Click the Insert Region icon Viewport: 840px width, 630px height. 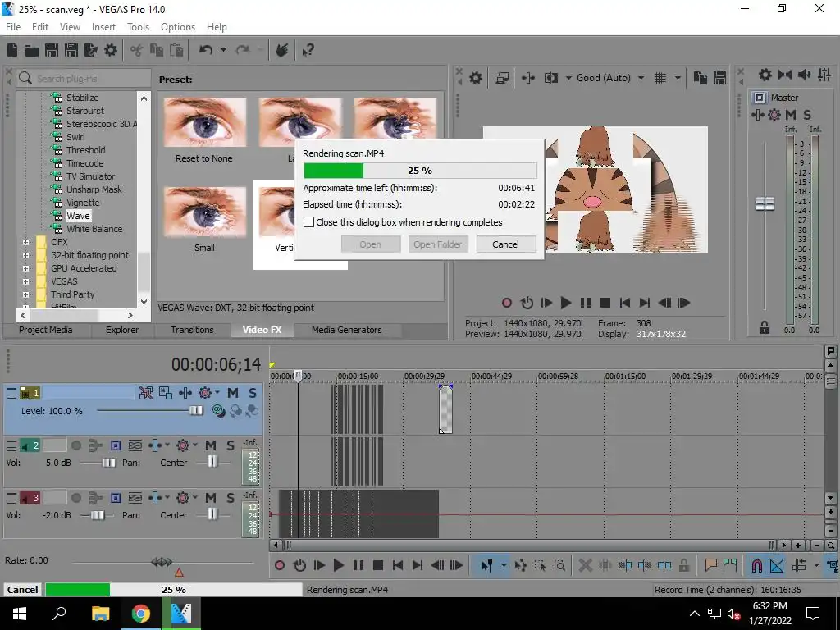point(729,565)
